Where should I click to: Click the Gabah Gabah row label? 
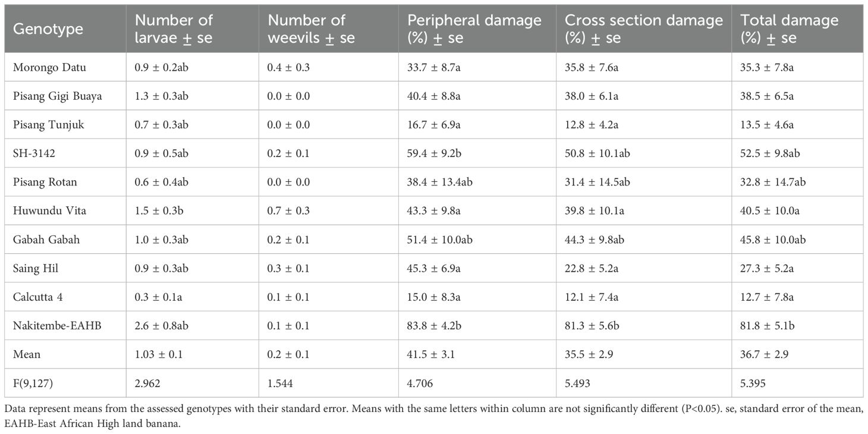[46, 240]
